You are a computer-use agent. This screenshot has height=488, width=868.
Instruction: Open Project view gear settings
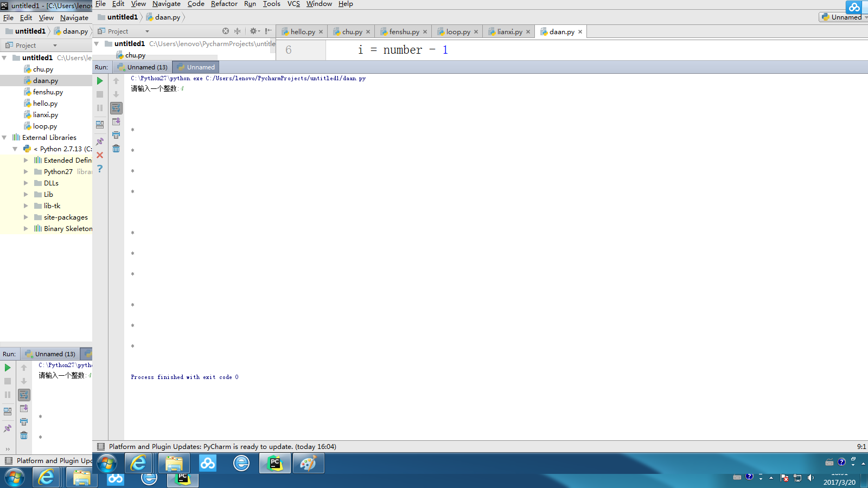253,31
